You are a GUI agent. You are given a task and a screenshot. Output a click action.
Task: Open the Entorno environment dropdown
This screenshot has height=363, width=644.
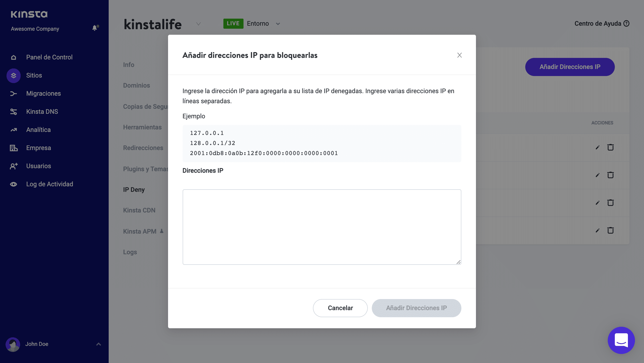point(278,24)
